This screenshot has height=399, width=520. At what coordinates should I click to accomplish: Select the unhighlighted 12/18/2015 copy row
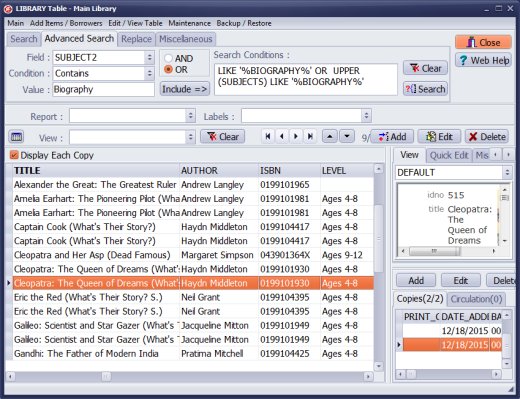point(452,331)
